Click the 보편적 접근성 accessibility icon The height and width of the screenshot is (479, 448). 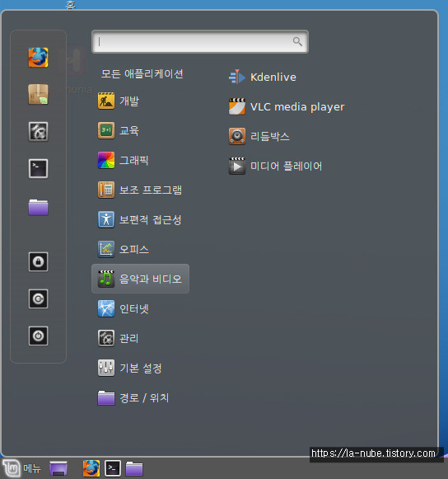pyautogui.click(x=106, y=219)
